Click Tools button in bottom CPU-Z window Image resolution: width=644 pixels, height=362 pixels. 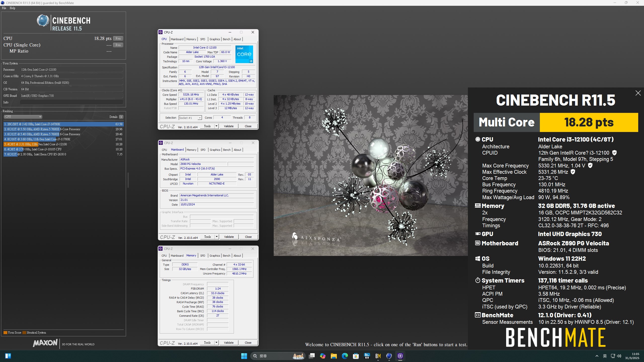point(207,343)
